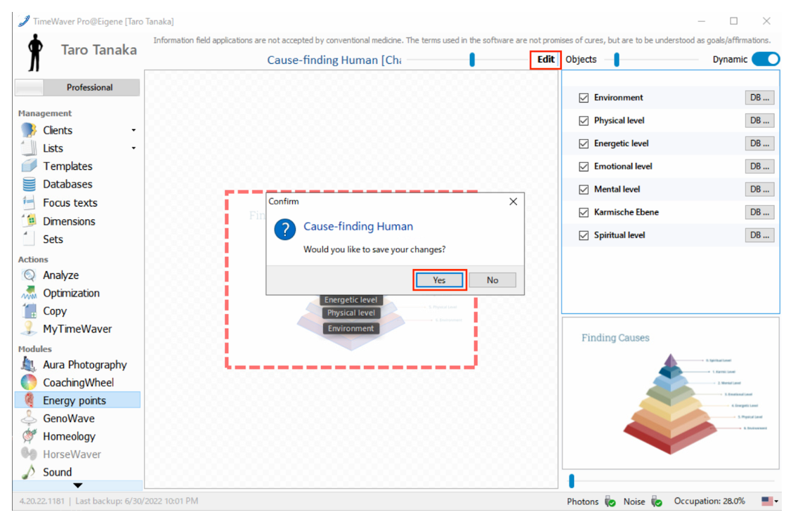Click the human silhouette client icon
Viewport: 812px width, 524px height.
coord(35,52)
